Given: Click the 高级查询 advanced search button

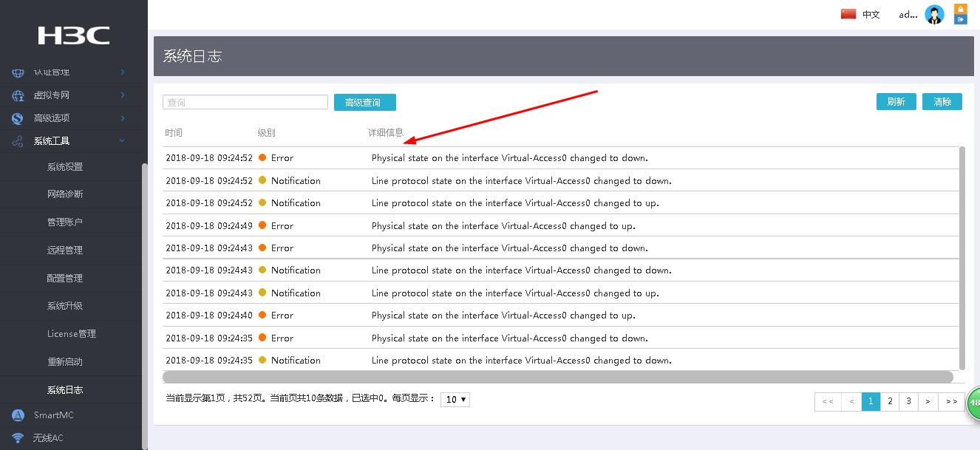Looking at the screenshot, I should pos(365,103).
